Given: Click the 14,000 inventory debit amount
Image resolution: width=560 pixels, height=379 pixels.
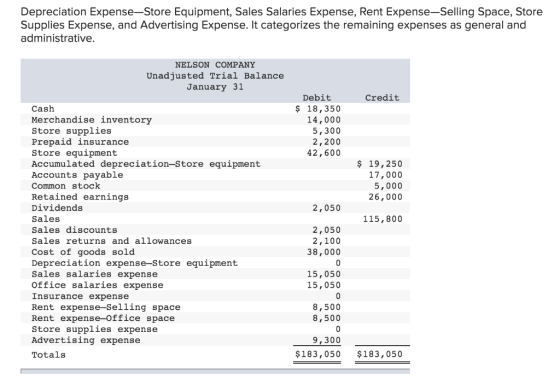Looking at the screenshot, I should coord(324,120).
